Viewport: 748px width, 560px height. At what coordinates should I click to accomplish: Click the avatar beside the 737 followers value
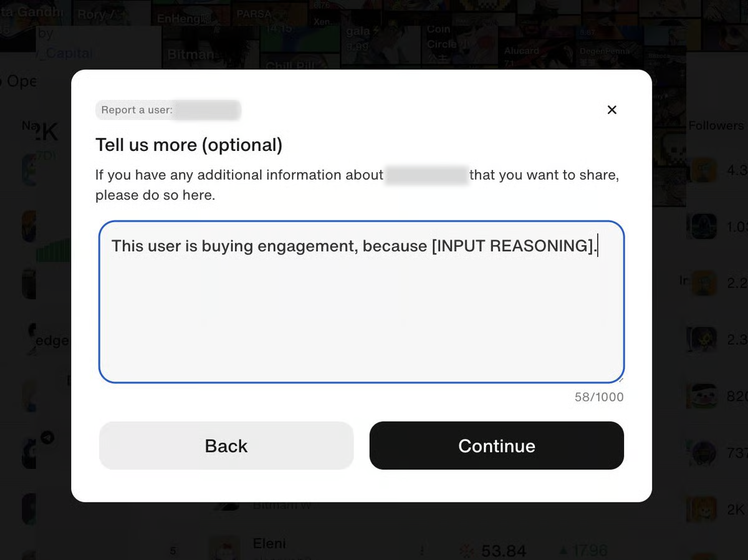coord(702,452)
